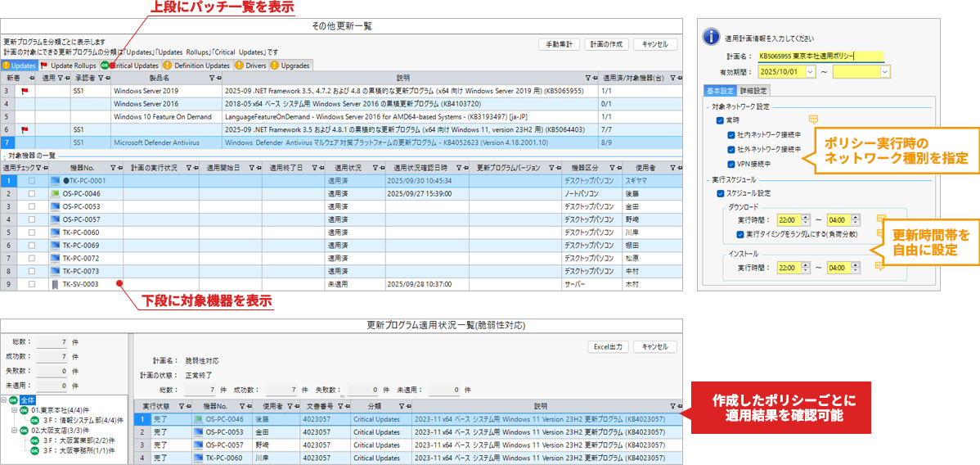Tick the 適用チェック box for OS-PC-0053
This screenshot has width=980, height=465.
pyautogui.click(x=32, y=206)
